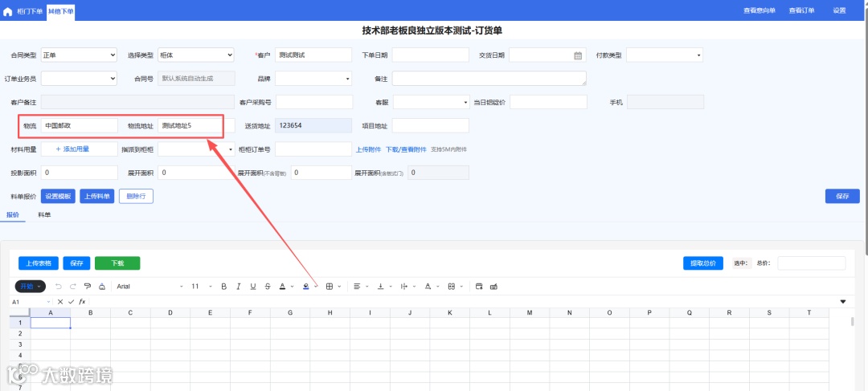
Task: Click the 客户 input field
Action: (313, 55)
